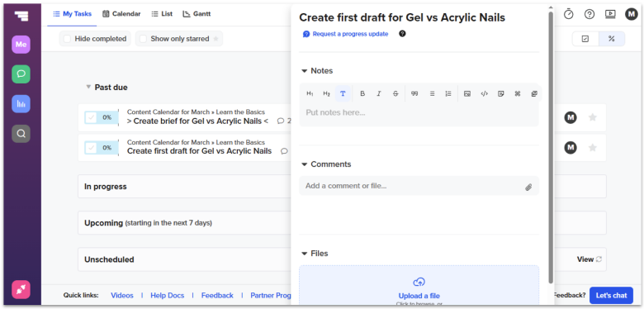
Task: Collapse the Files section
Action: (x=305, y=254)
